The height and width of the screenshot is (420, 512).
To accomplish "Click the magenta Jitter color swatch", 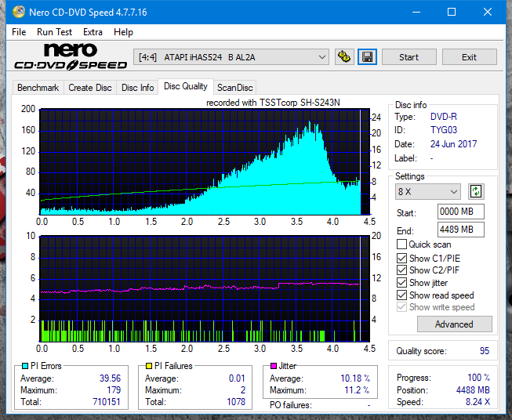I will (274, 366).
